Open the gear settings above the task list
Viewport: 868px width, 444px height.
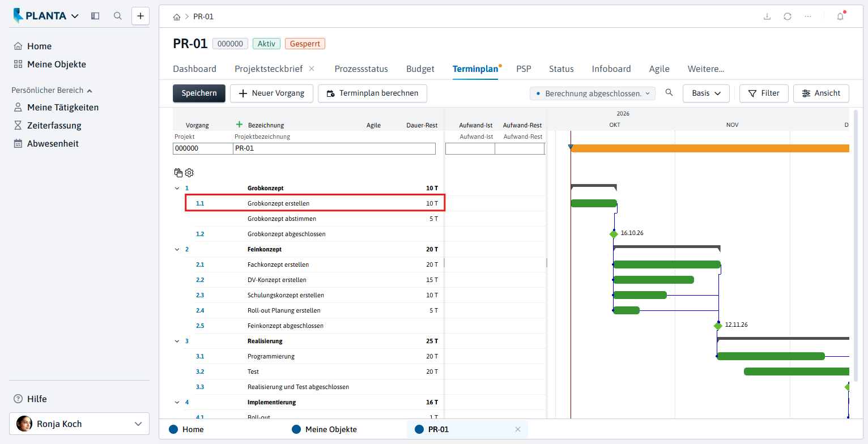click(x=189, y=173)
